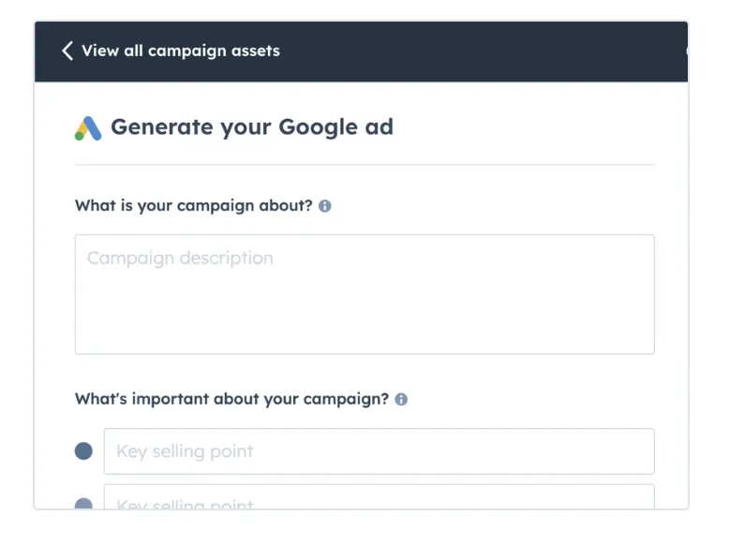Click the partially visible second Key selling point field
Screen dimensions: 729x560
click(x=379, y=498)
